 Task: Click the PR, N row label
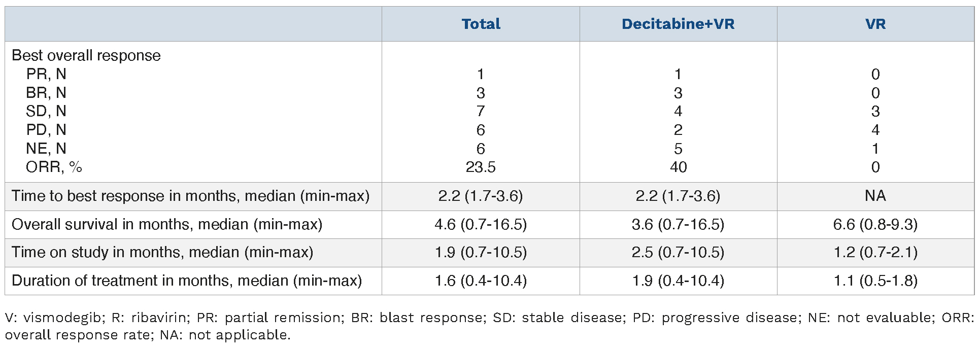pyautogui.click(x=46, y=74)
